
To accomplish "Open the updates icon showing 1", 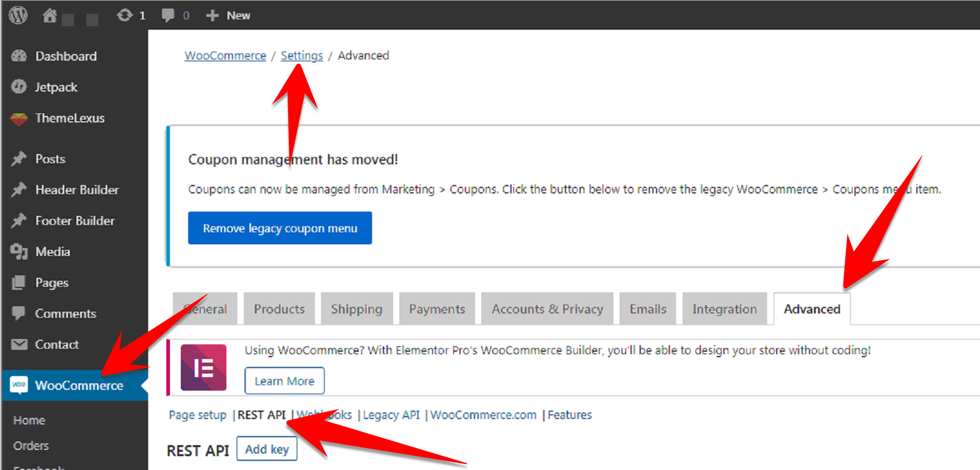I will (x=124, y=15).
